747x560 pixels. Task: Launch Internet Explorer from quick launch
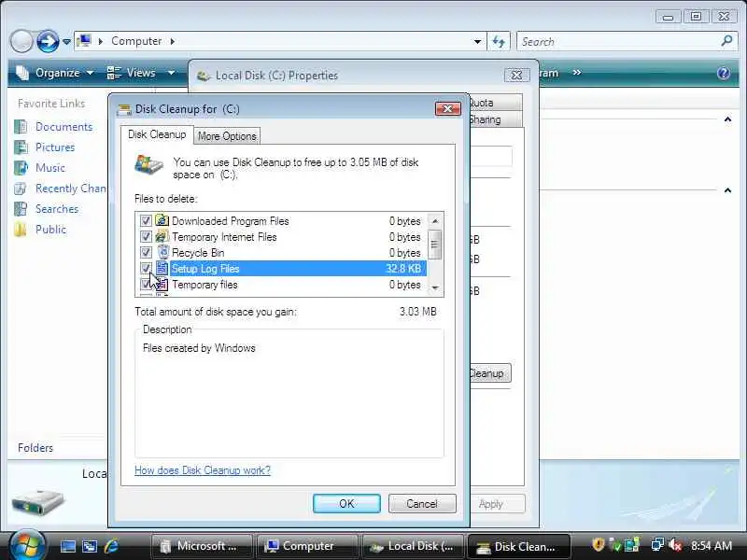tap(111, 546)
